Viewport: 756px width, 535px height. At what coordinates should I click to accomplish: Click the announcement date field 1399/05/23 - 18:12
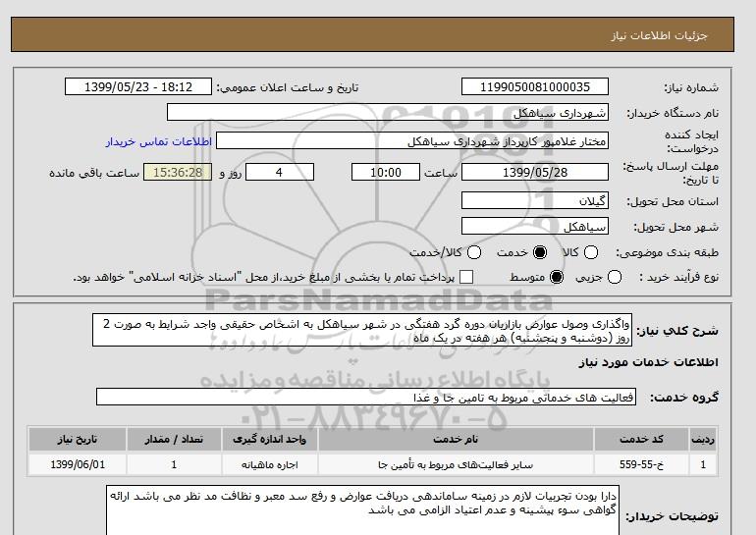[x=138, y=86]
